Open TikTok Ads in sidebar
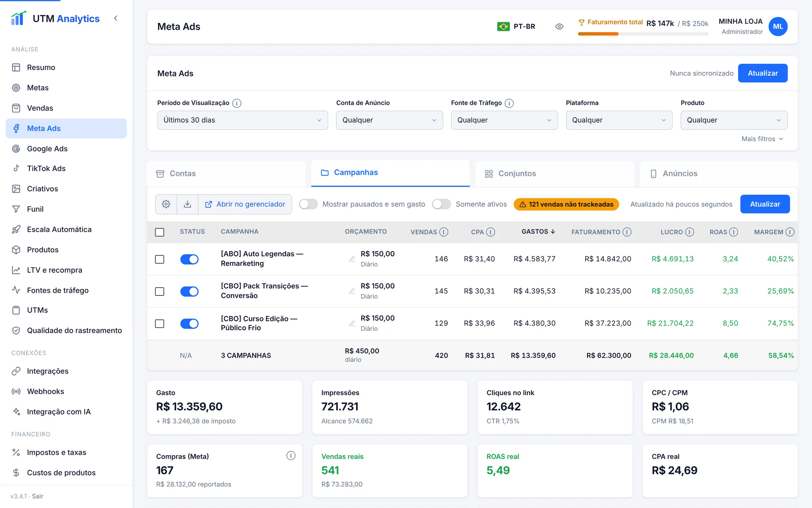The image size is (812, 508). [66, 168]
